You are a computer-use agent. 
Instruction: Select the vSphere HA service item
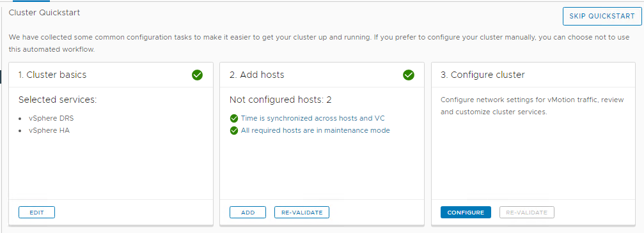[49, 131]
